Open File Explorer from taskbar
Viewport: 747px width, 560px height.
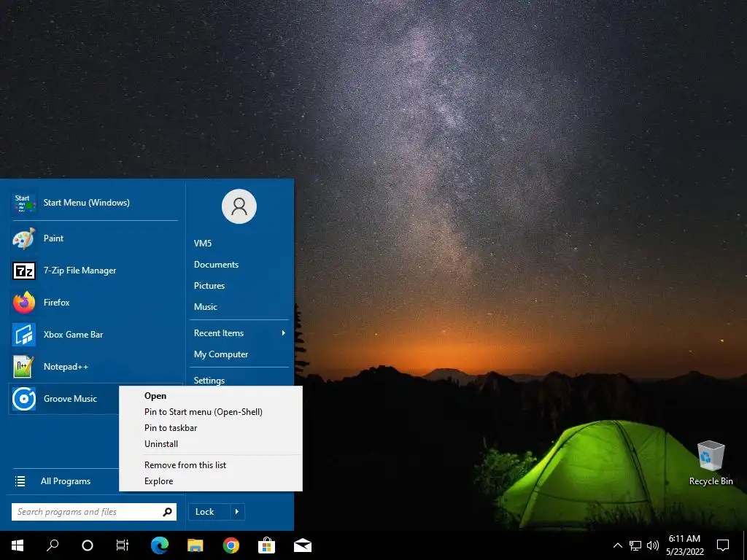pos(196,545)
